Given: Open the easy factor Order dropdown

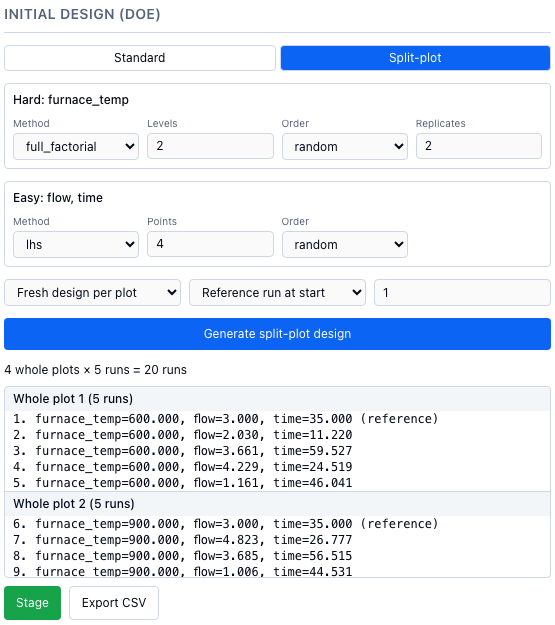Looking at the screenshot, I should pyautogui.click(x=345, y=244).
